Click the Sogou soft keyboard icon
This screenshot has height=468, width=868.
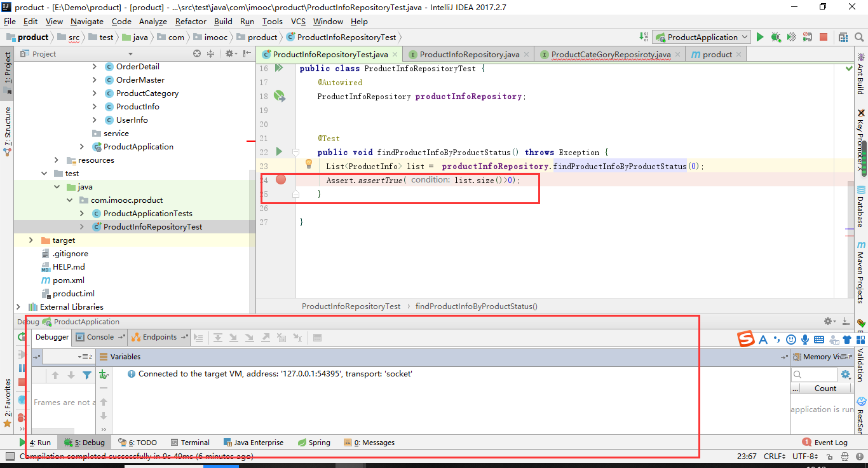(x=819, y=340)
